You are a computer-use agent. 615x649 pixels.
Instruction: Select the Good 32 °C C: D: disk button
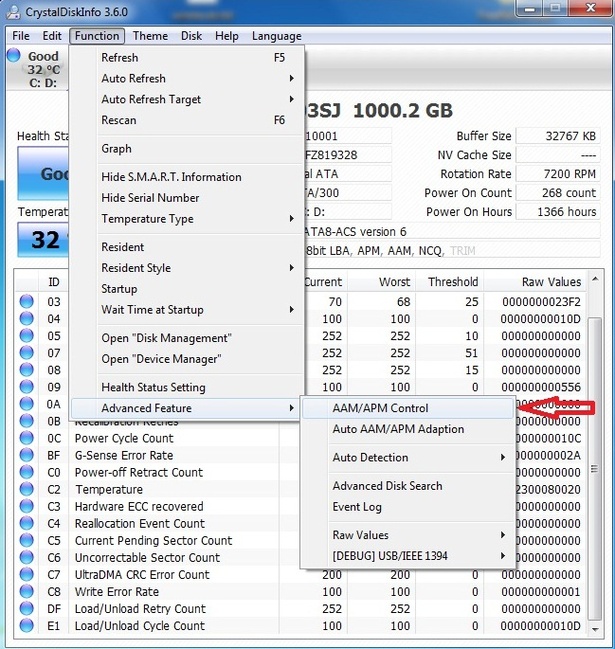[x=36, y=68]
